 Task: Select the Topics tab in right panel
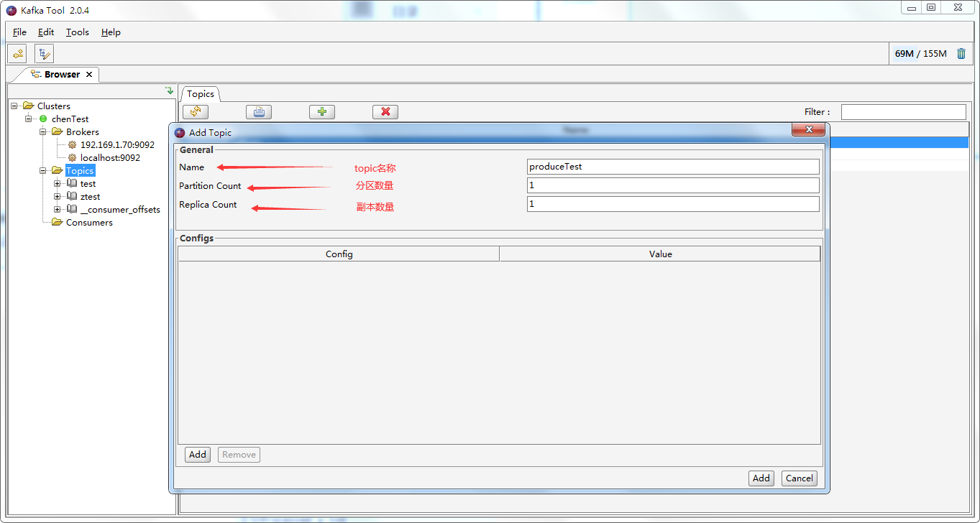pyautogui.click(x=201, y=94)
